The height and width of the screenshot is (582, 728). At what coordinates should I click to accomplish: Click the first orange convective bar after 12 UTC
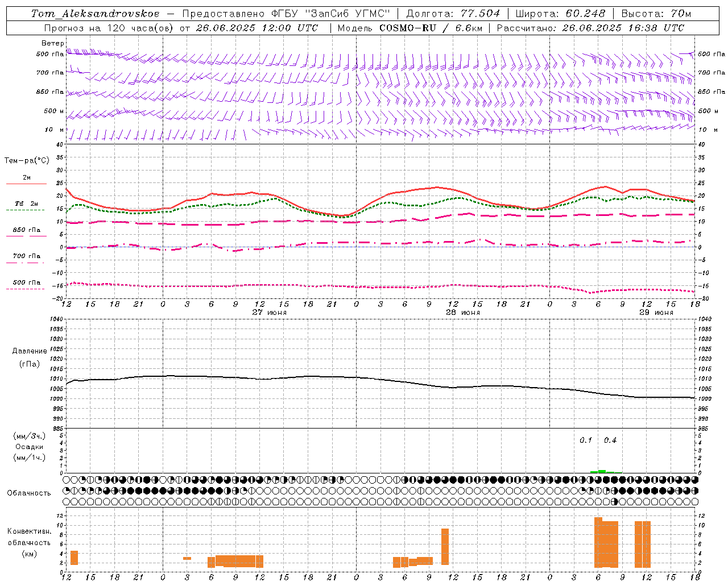pyautogui.click(x=74, y=558)
